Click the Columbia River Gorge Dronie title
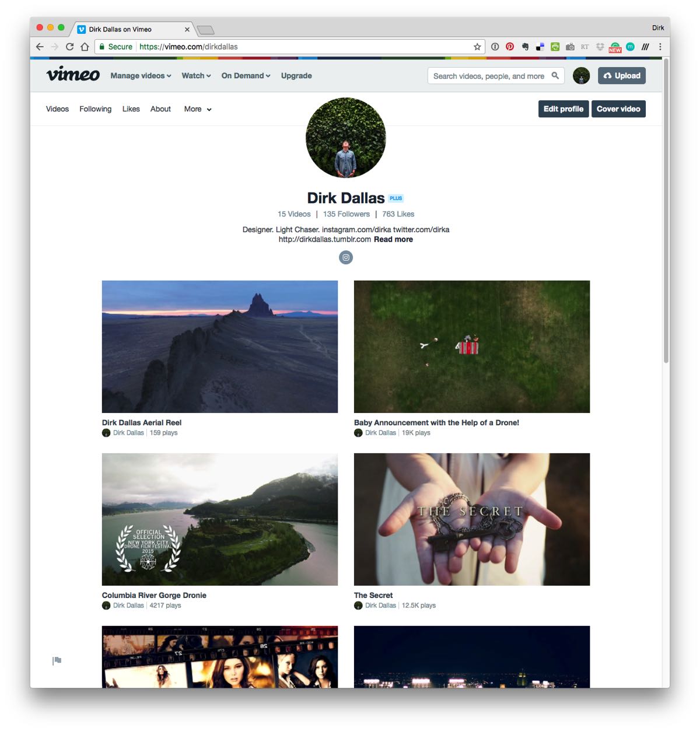This screenshot has height=731, width=700. [154, 596]
